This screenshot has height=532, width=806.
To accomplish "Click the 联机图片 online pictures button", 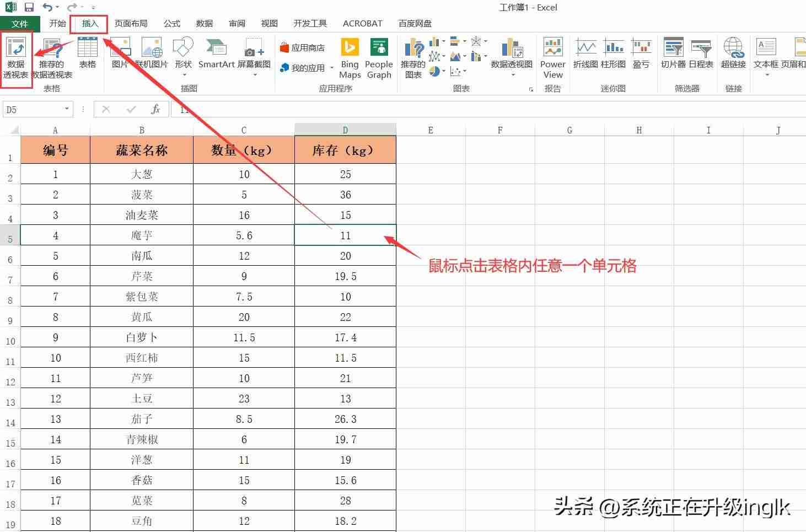I will pos(152,53).
